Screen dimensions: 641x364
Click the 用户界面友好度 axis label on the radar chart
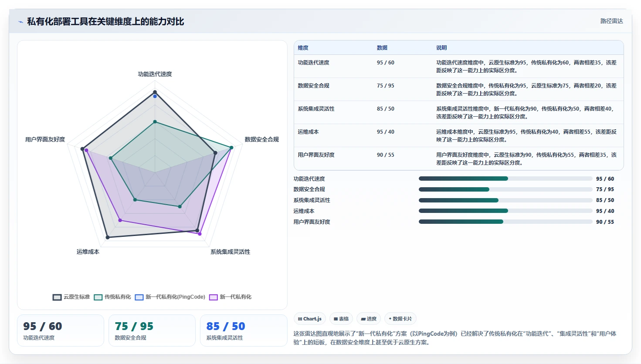pos(45,139)
